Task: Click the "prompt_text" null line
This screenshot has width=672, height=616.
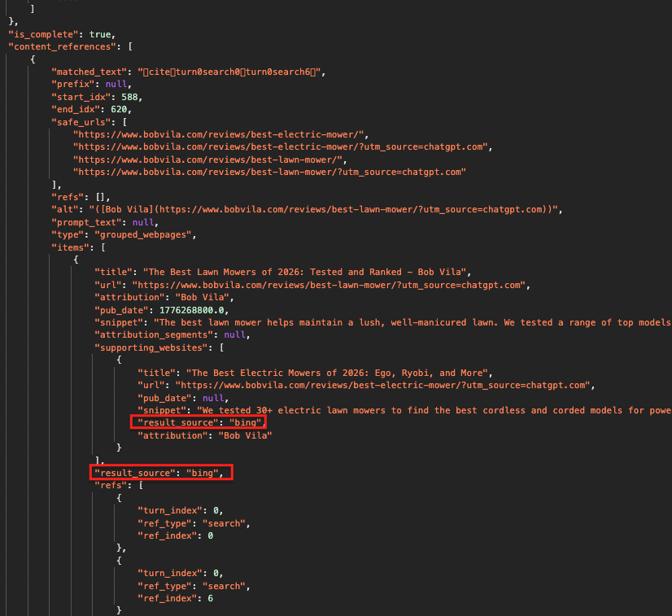Action: 105,222
